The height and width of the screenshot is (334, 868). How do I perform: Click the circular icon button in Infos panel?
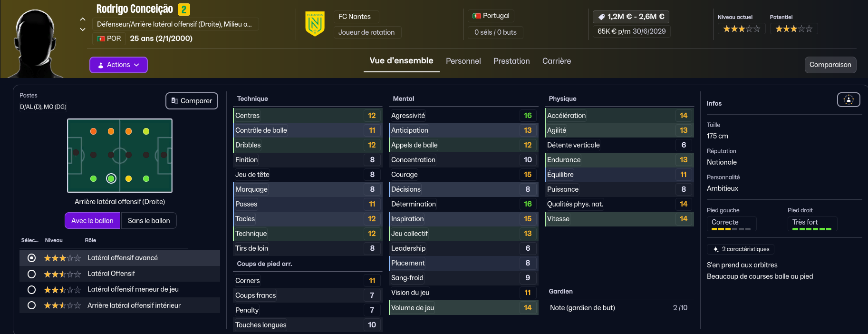(x=848, y=100)
